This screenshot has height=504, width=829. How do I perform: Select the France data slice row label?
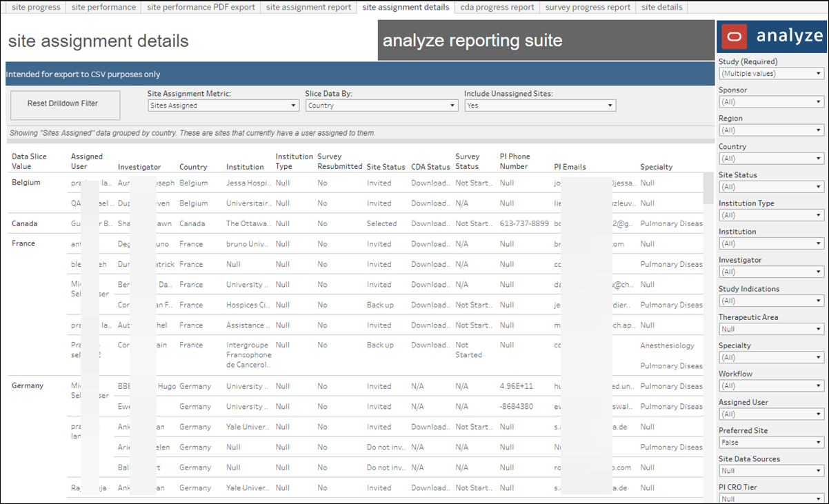click(x=23, y=243)
